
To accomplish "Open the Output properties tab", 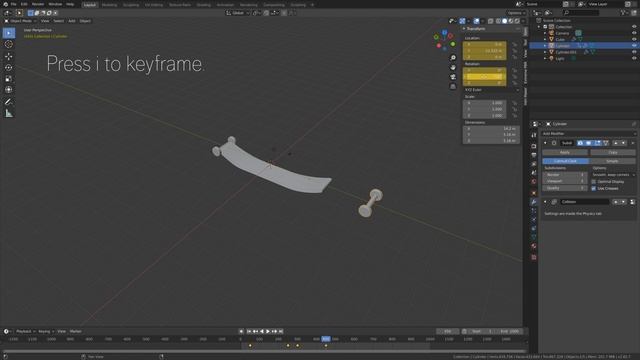I will pyautogui.click(x=534, y=155).
